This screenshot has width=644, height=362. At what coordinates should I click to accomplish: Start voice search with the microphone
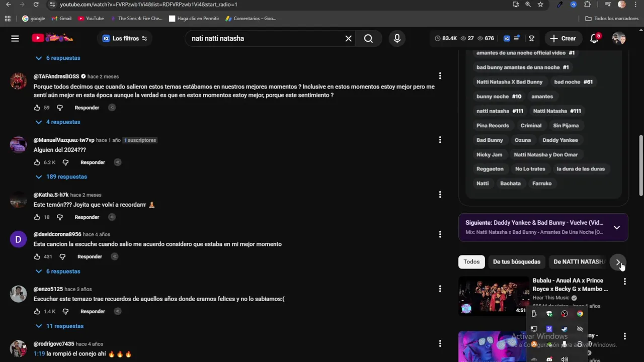[397, 38]
